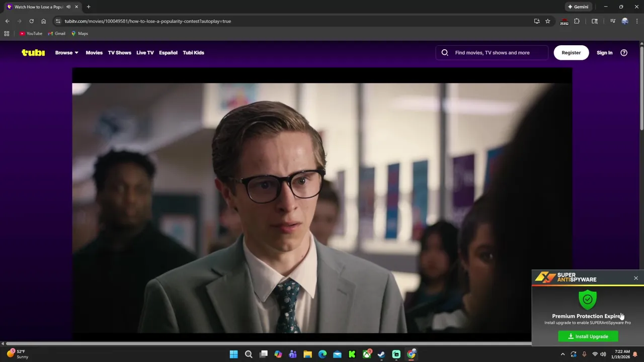Open a new browser tab
The height and width of the screenshot is (362, 644).
point(89,7)
